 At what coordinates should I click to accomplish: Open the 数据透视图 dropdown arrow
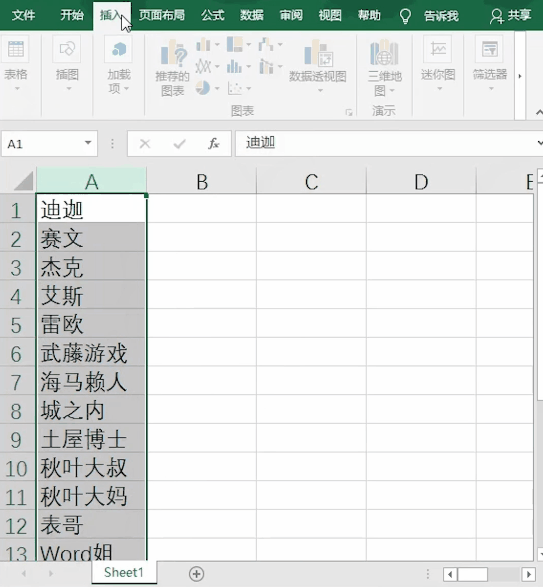click(320, 91)
